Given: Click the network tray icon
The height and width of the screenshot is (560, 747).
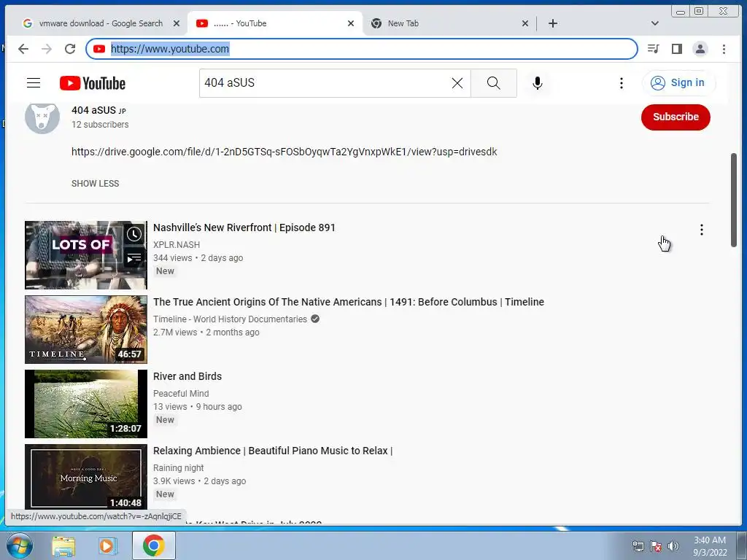Looking at the screenshot, I should pyautogui.click(x=638, y=546).
